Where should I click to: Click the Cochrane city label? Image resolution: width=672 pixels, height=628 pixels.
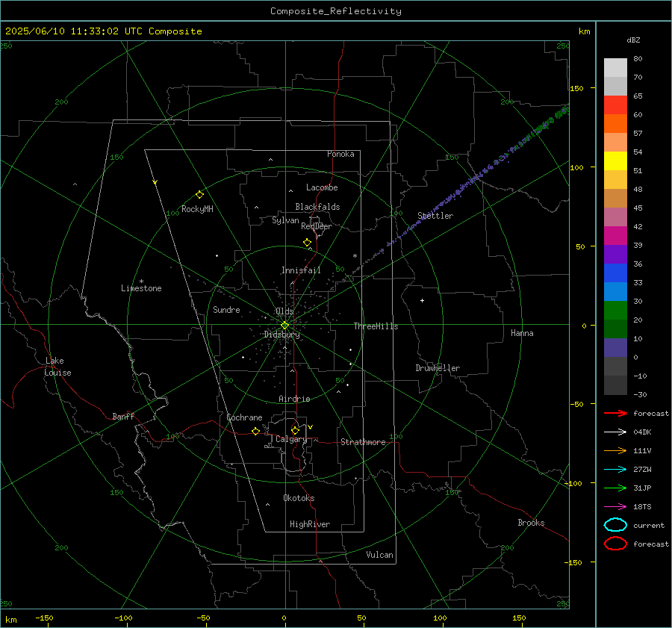pyautogui.click(x=244, y=417)
